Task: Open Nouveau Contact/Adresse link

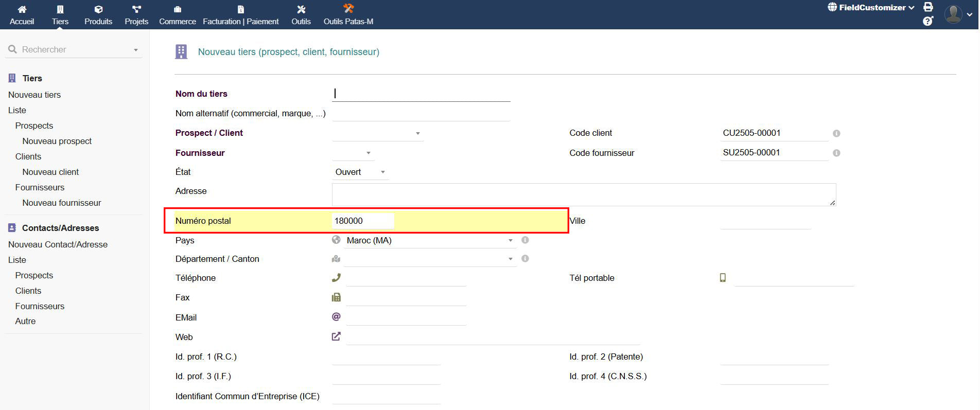Action: 58,244
